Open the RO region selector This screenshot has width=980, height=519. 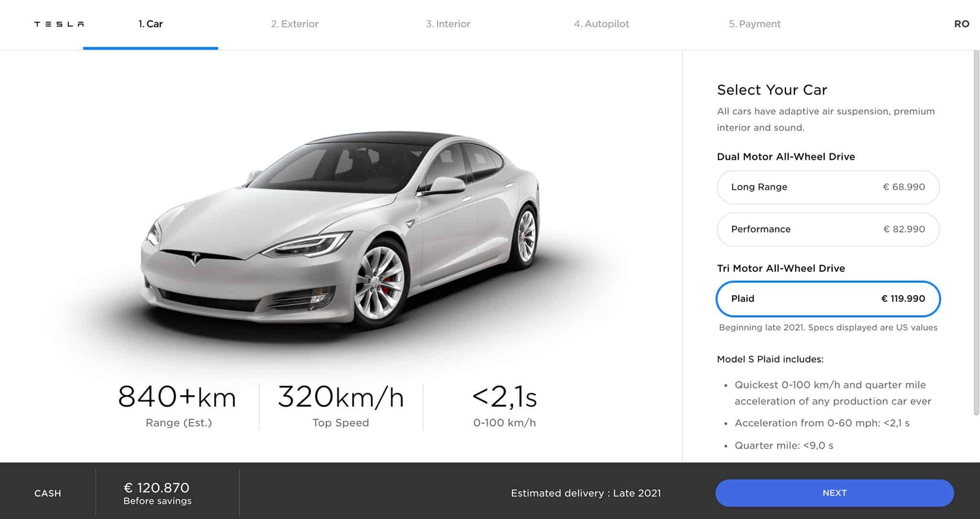(961, 24)
